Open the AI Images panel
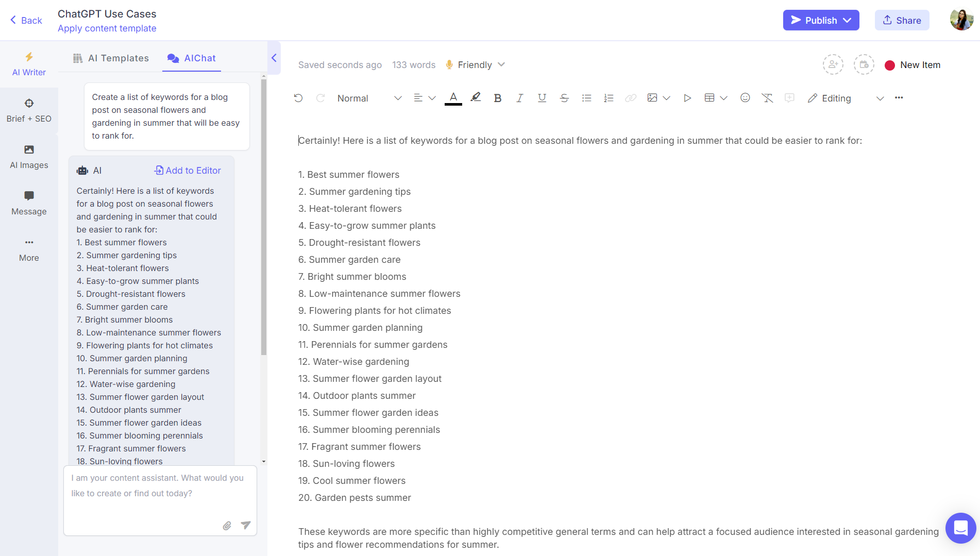This screenshot has width=980, height=556. [29, 156]
